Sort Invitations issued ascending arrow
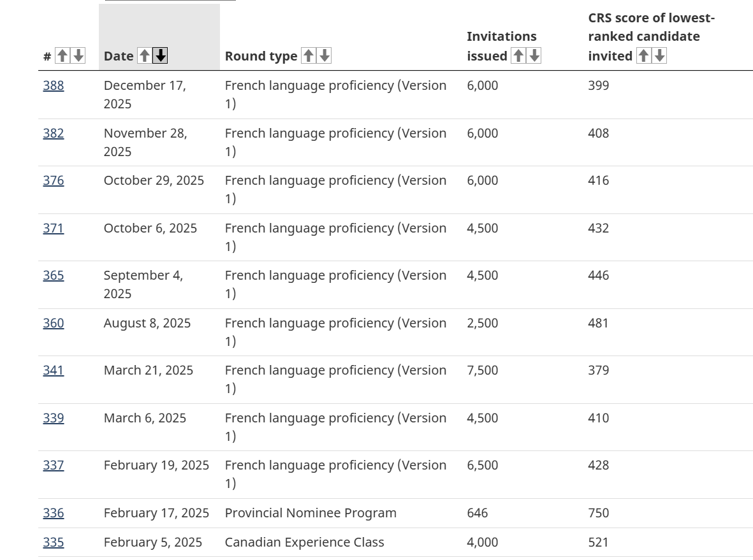The image size is (753, 560). pos(519,56)
